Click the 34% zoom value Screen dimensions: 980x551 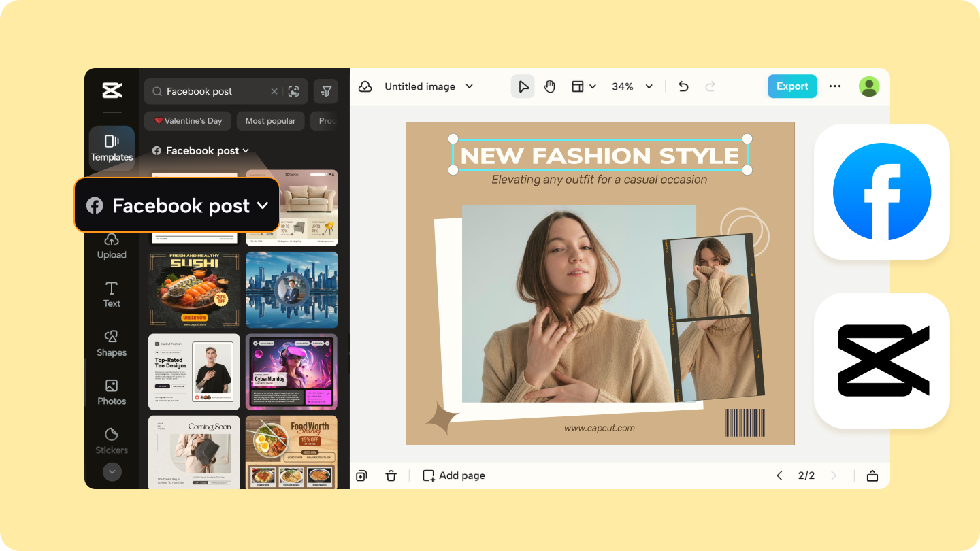coord(623,86)
